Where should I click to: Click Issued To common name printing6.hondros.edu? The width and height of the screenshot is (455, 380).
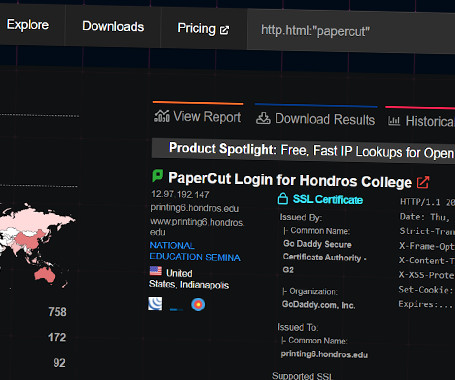[324, 354]
